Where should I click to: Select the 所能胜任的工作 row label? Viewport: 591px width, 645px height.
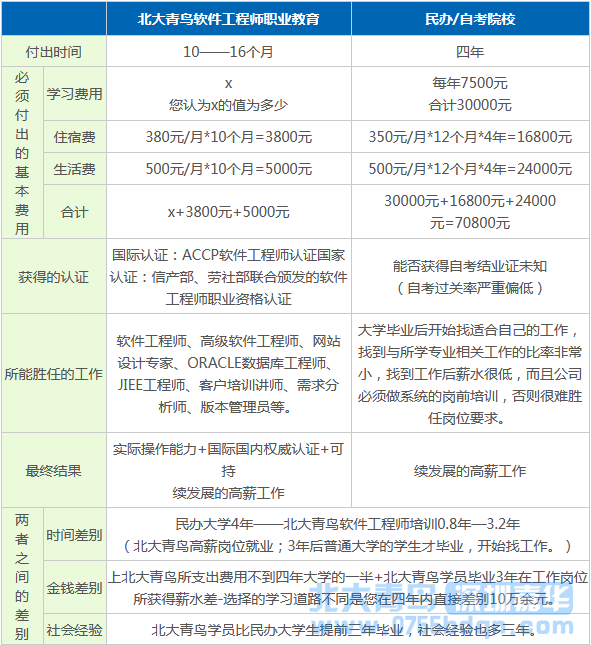coord(53,374)
